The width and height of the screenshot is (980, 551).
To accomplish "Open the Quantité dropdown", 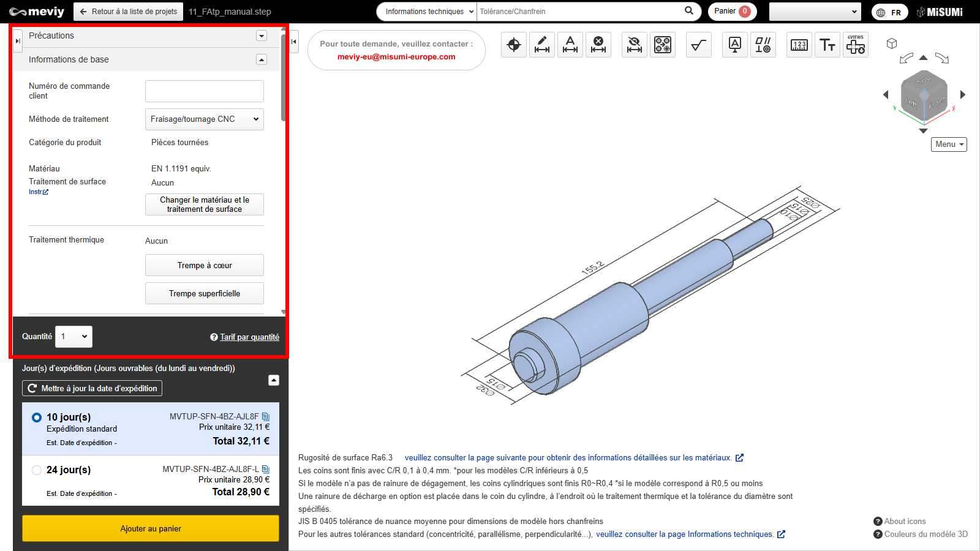I will [74, 337].
